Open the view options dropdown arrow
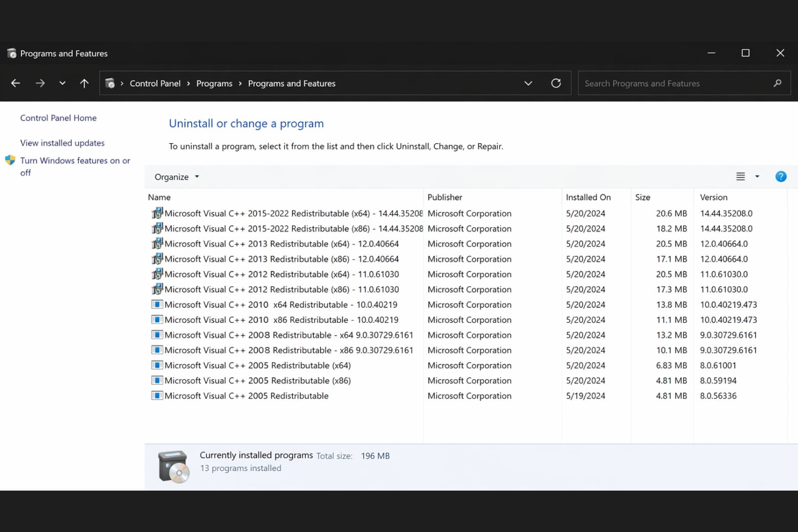Viewport: 798px width, 532px height. click(757, 176)
